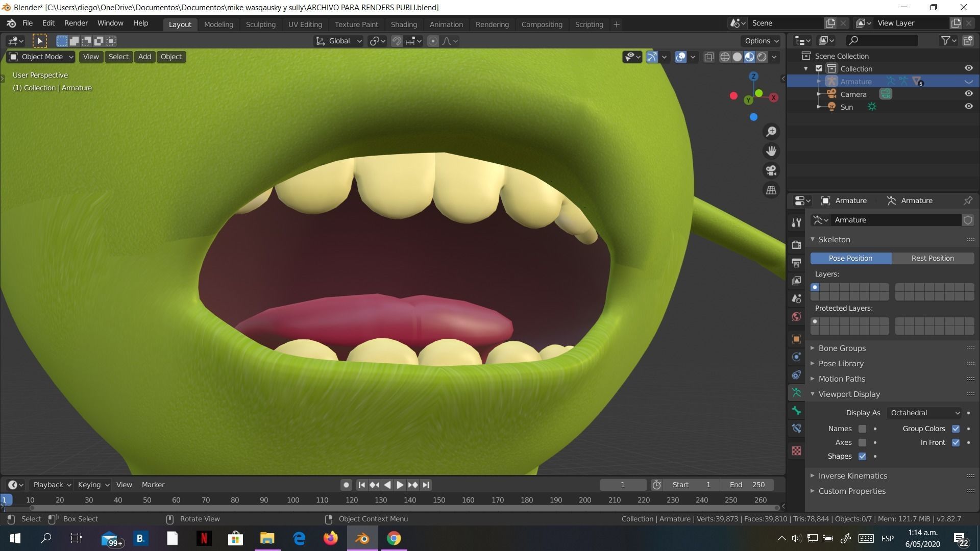This screenshot has height=551, width=980.
Task: Uncheck the Shapes checkbox
Action: (x=862, y=456)
